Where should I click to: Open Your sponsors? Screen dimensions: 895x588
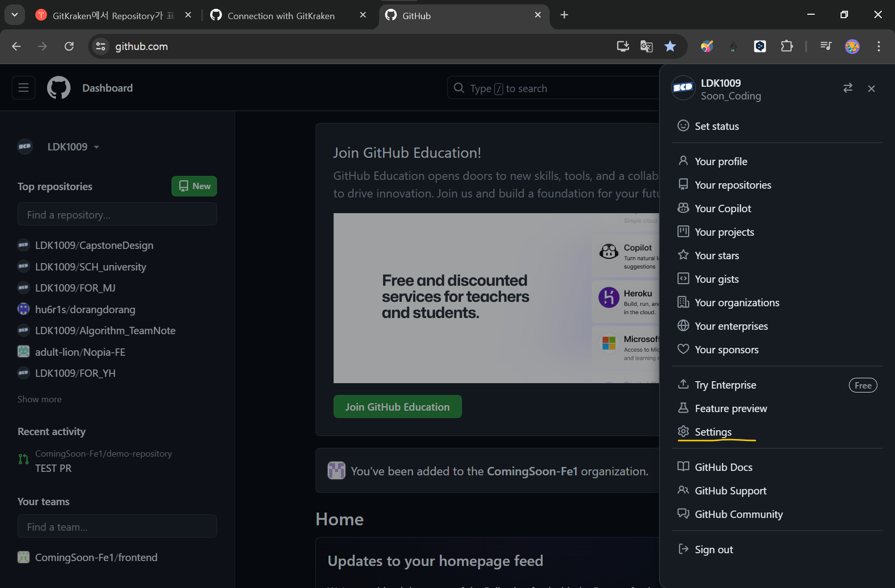point(777,349)
